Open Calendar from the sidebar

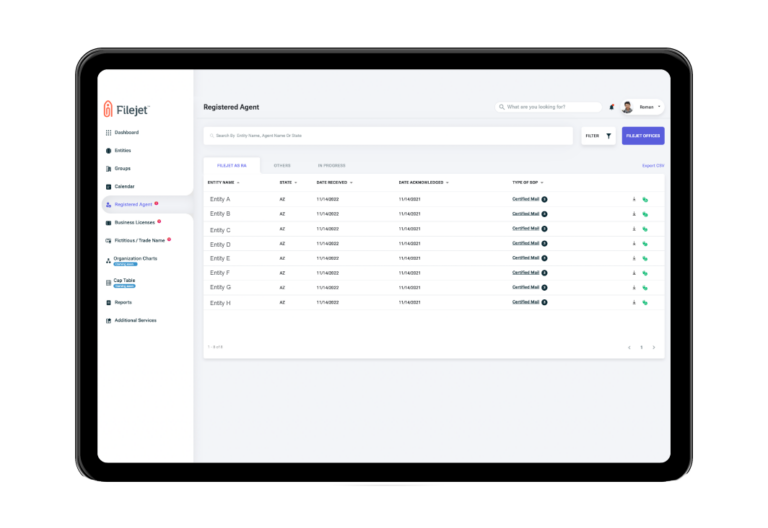point(120,187)
